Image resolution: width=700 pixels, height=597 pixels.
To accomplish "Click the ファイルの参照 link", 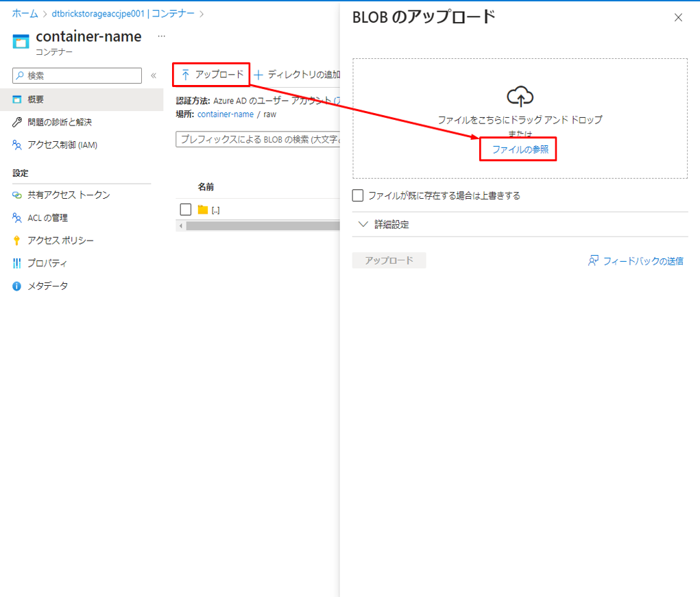I will (x=520, y=149).
